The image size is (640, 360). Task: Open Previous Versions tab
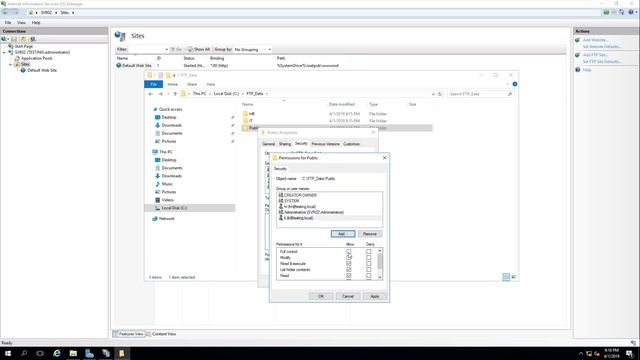[x=325, y=144]
